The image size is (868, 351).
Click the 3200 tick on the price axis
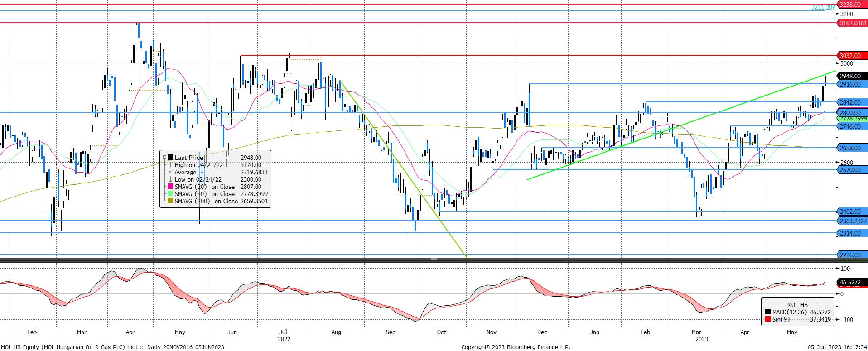point(846,14)
